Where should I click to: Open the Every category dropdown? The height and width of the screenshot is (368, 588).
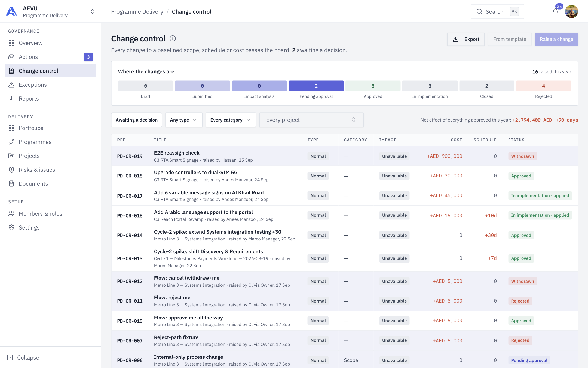tap(231, 120)
